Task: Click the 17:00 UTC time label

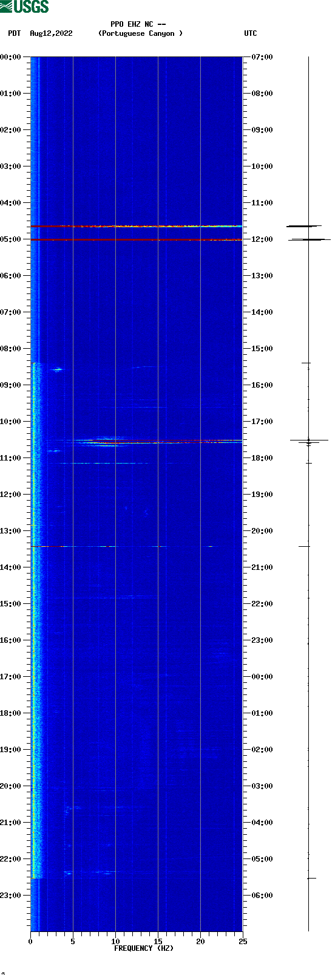Action: pos(262,422)
